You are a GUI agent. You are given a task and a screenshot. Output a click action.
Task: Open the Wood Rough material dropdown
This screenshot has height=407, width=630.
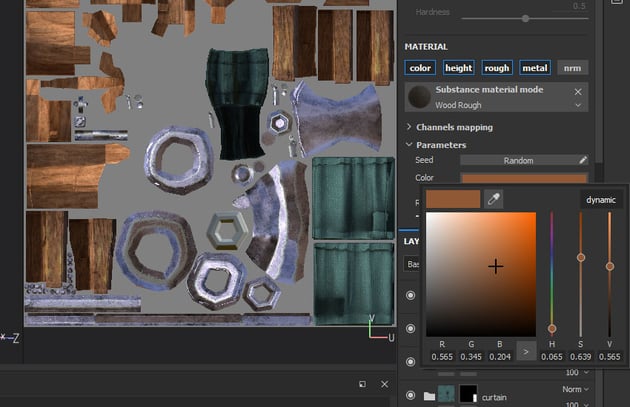(578, 104)
